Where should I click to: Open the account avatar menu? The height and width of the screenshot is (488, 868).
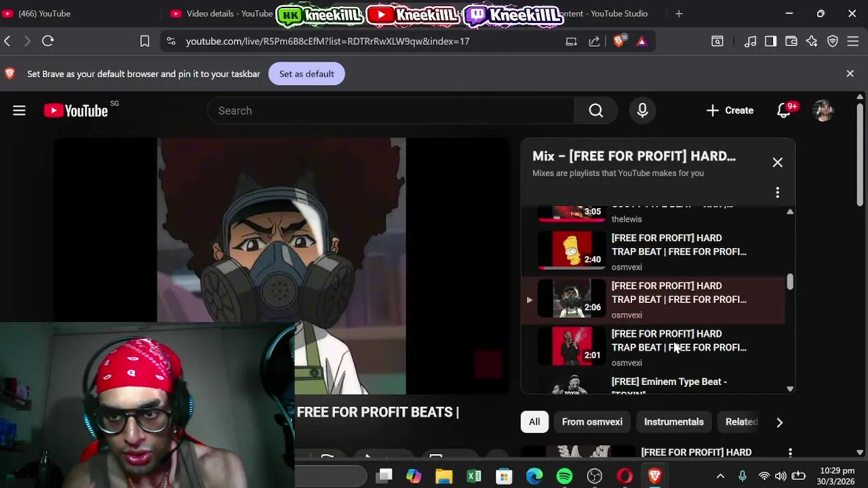(x=823, y=110)
